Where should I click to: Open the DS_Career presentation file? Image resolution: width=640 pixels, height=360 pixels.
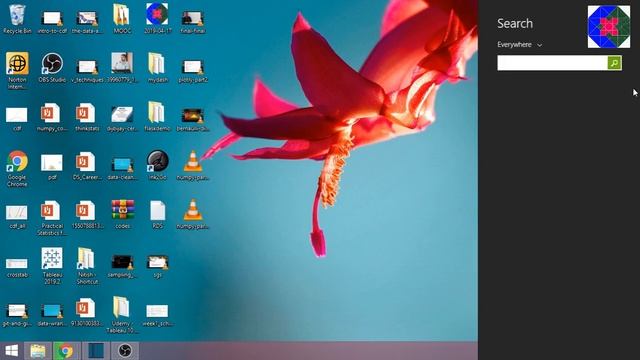coord(86,166)
